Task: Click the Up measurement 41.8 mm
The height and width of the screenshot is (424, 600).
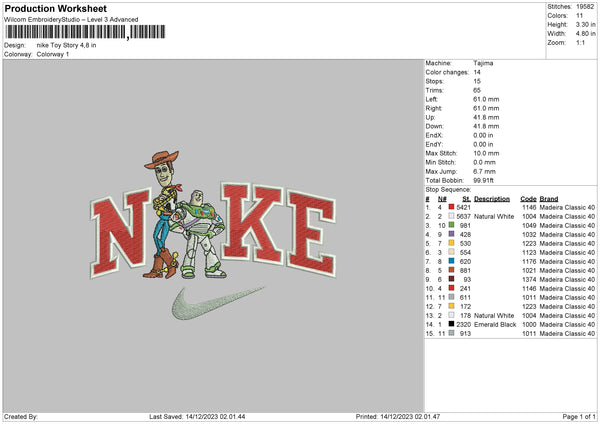Action: click(486, 117)
